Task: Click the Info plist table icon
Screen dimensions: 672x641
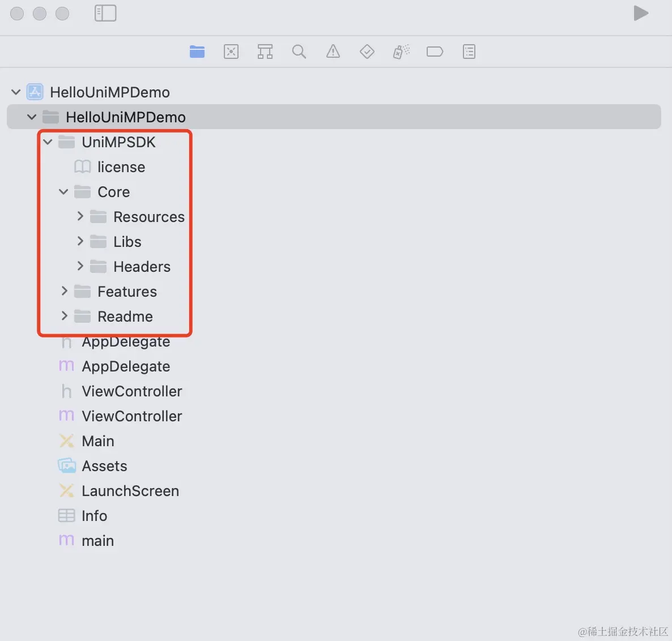Action: click(x=66, y=515)
